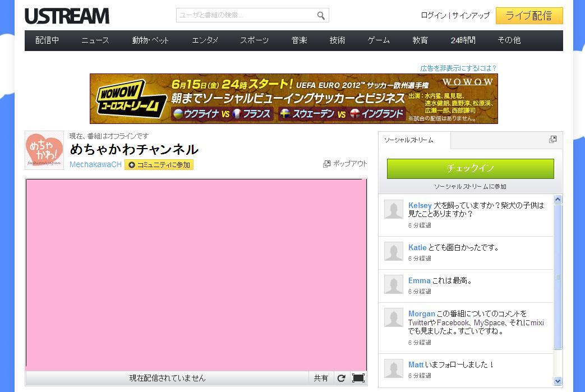Image resolution: width=585 pixels, height=392 pixels.
Task: Click the refresh icon in player bar
Action: pyautogui.click(x=341, y=378)
